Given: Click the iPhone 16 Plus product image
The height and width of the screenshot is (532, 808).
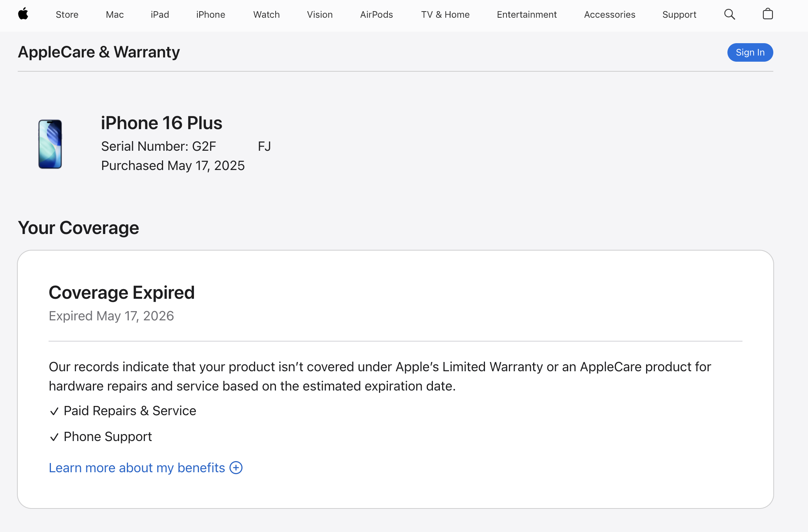Looking at the screenshot, I should pos(50,144).
